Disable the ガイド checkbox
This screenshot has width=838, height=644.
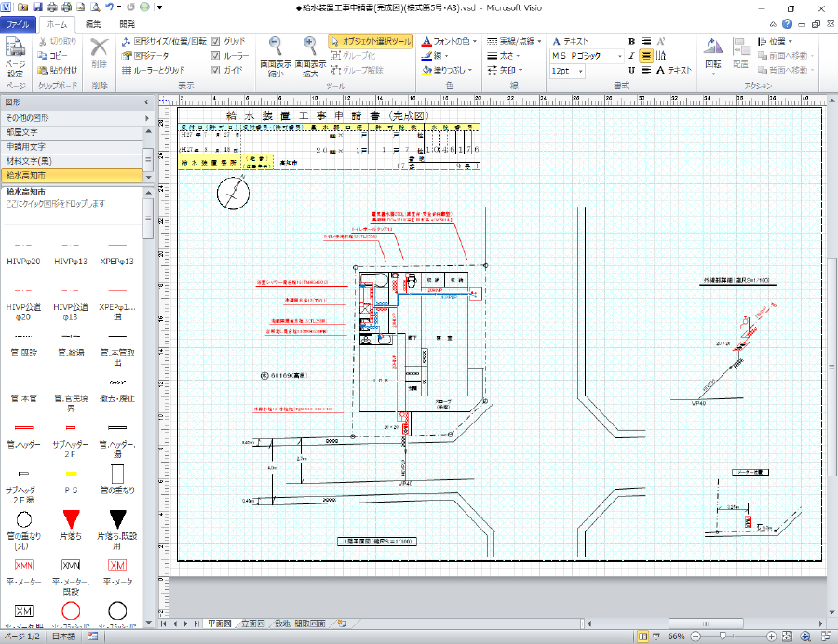[217, 70]
